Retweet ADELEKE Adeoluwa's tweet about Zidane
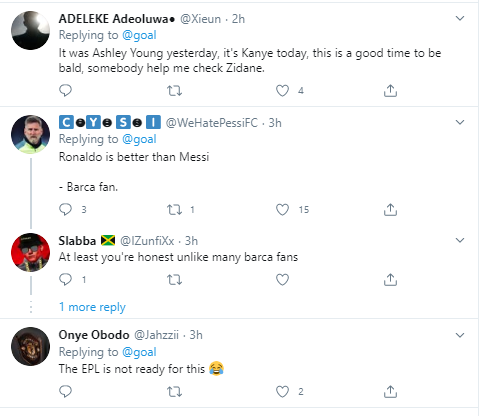 (x=174, y=90)
